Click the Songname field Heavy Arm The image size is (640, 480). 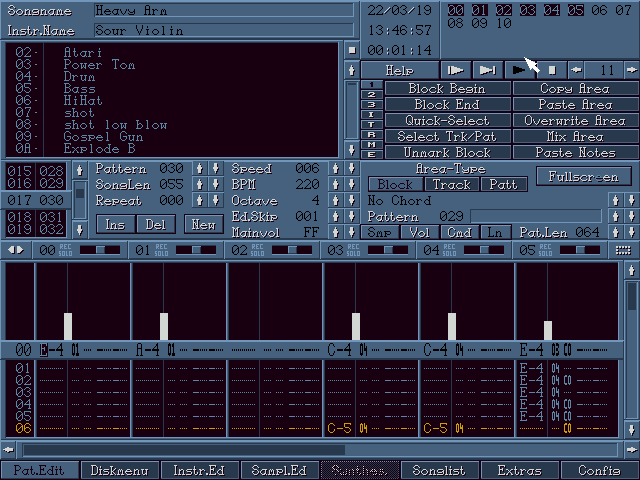224,11
